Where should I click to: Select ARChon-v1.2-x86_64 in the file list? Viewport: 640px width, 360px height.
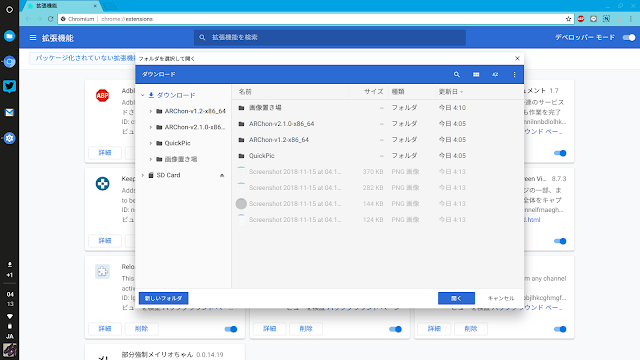click(x=378, y=140)
